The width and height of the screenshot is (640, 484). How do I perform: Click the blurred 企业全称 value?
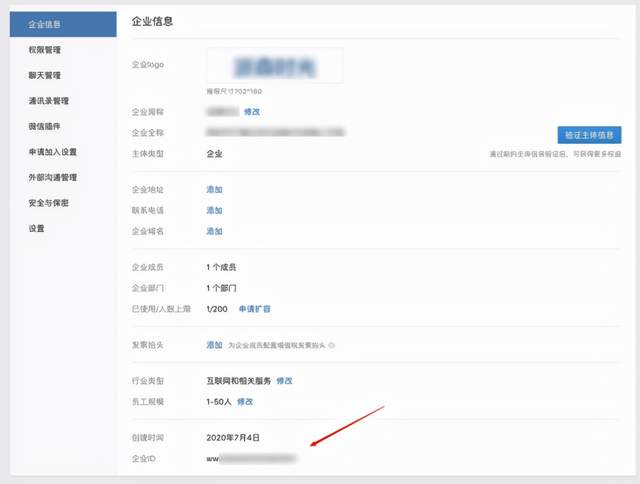point(275,132)
